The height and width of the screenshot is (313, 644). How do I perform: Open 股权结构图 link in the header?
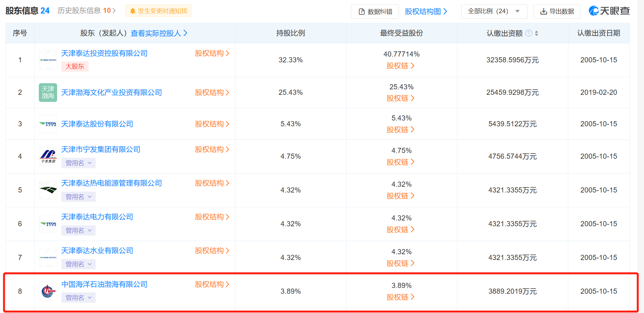[426, 12]
